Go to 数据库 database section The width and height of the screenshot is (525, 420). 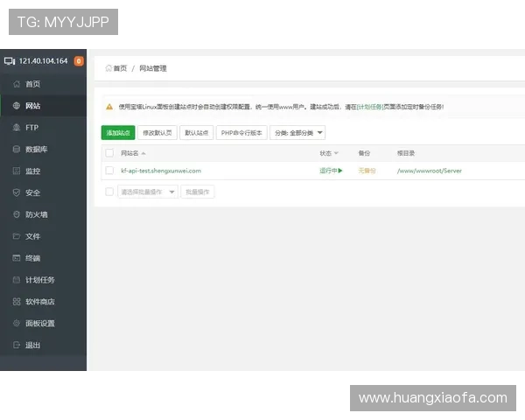pyautogui.click(x=44, y=150)
